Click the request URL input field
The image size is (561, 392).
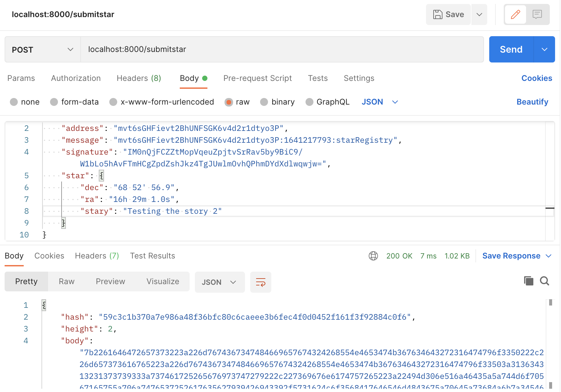click(282, 49)
